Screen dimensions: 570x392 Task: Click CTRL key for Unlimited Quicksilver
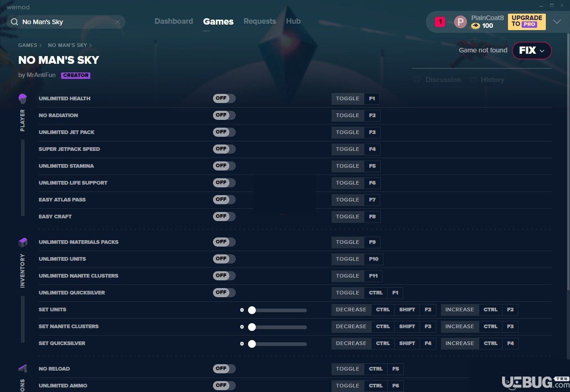pyautogui.click(x=376, y=293)
